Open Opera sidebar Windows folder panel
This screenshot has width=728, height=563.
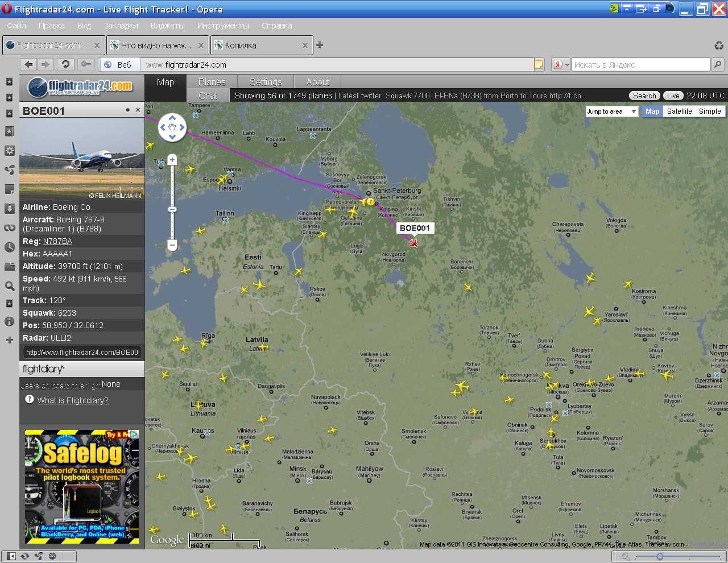[10, 266]
